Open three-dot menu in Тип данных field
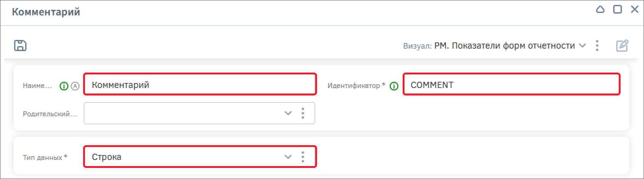 pyautogui.click(x=303, y=157)
